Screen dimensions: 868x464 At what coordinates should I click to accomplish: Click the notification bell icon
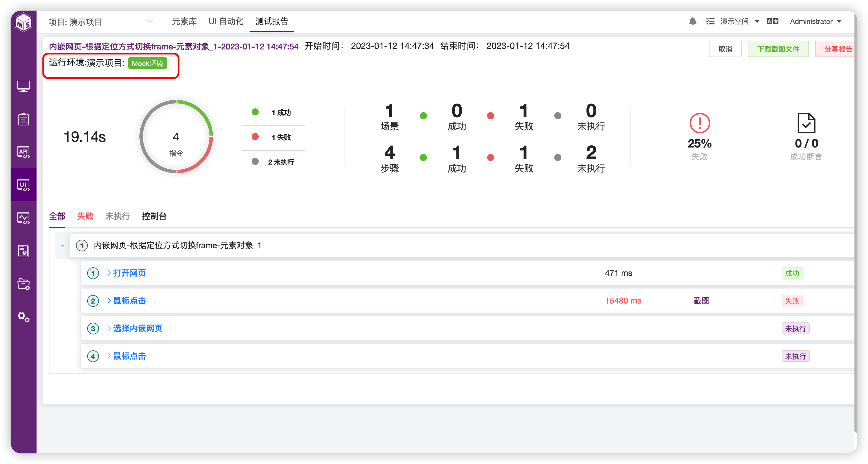(693, 21)
